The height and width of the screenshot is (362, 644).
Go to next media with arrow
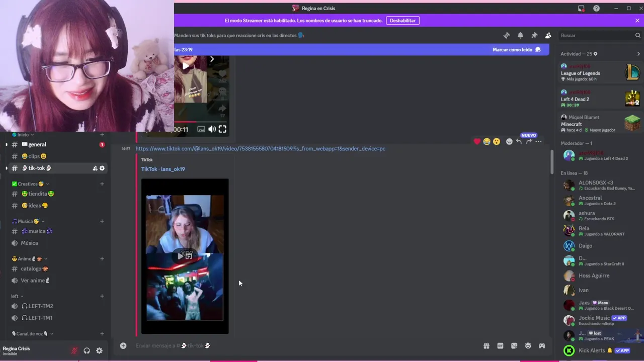point(212,59)
